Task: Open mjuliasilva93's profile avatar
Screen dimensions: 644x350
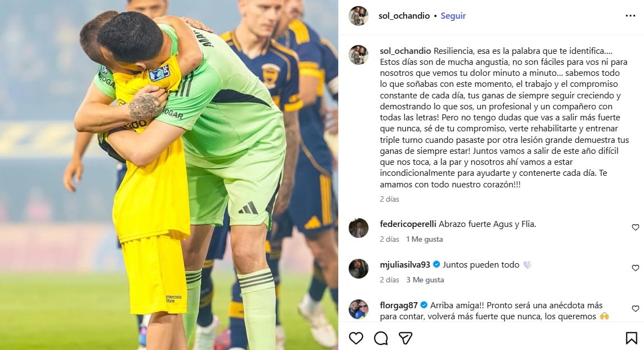Action: [359, 268]
